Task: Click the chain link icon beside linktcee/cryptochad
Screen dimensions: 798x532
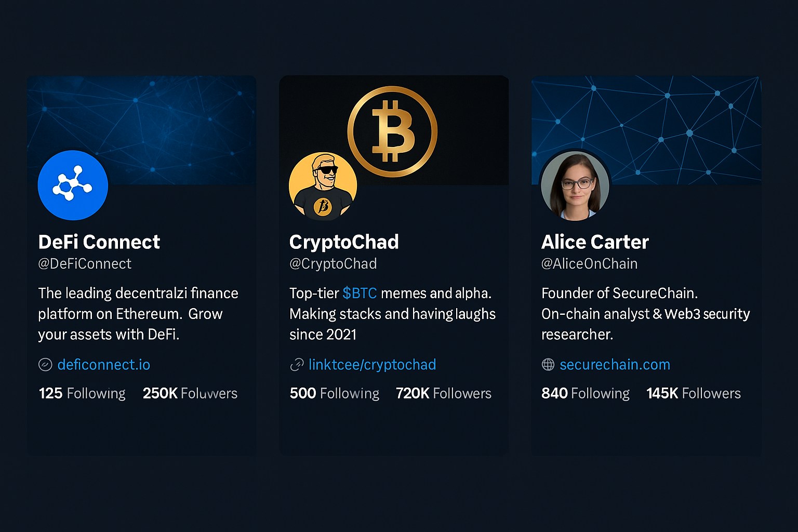Action: pos(297,365)
